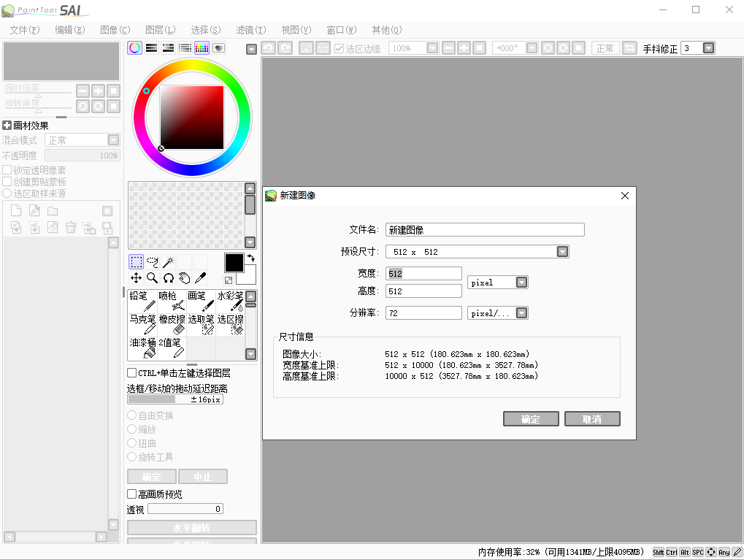Pick the 油漆桶 paint bucket tool
744x560 pixels.
(142, 348)
